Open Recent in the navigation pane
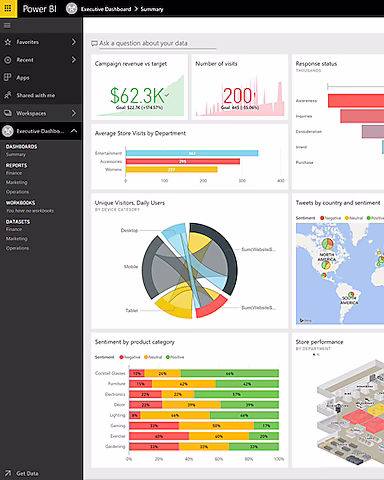This screenshot has width=384, height=480. [41, 60]
